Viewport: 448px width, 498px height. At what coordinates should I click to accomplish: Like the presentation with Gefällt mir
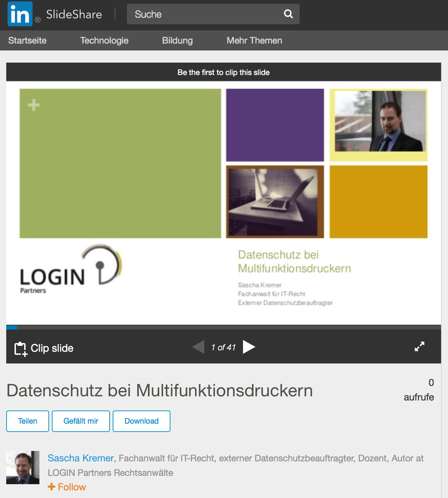tap(81, 421)
